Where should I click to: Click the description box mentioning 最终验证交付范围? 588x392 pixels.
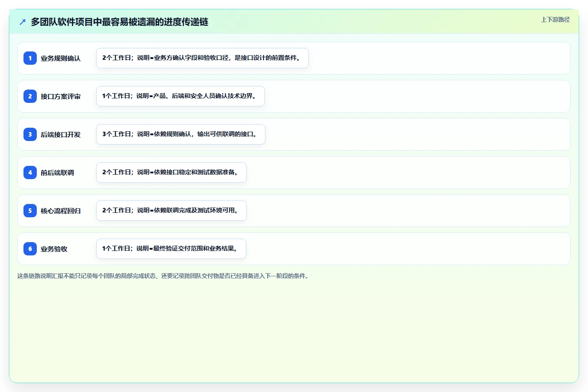[x=171, y=249]
